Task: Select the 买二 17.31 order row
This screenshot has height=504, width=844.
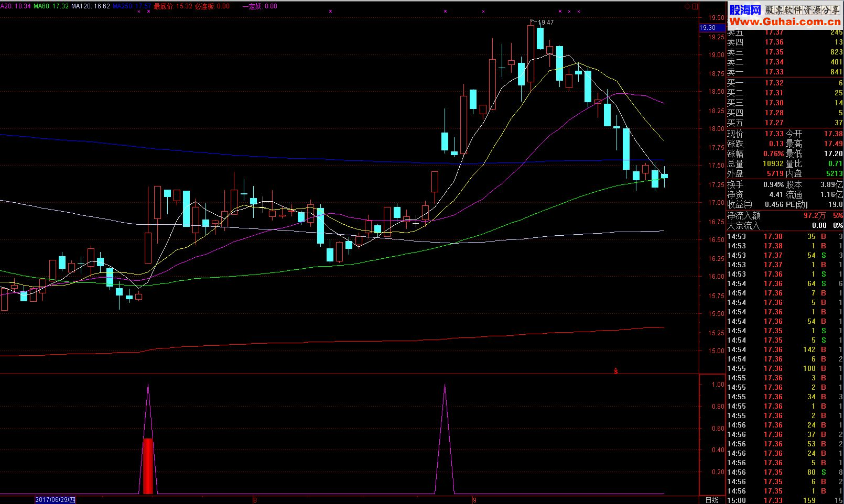Action: click(x=785, y=93)
